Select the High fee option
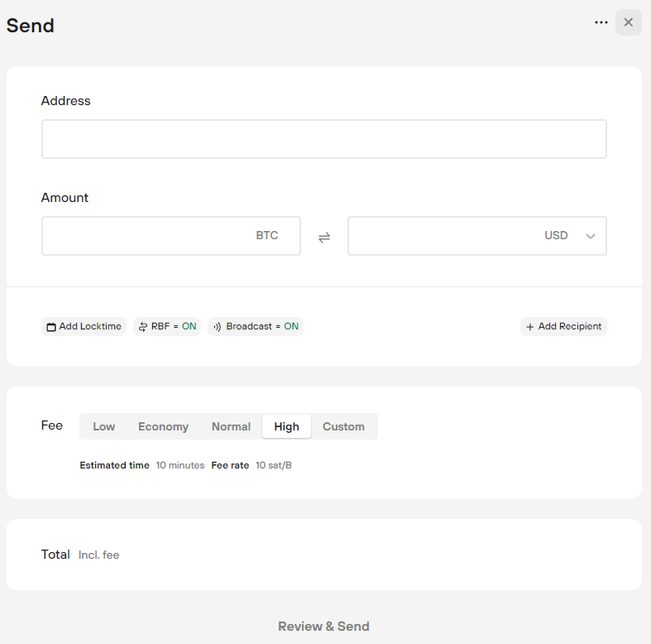Image resolution: width=651 pixels, height=644 pixels. (x=286, y=426)
